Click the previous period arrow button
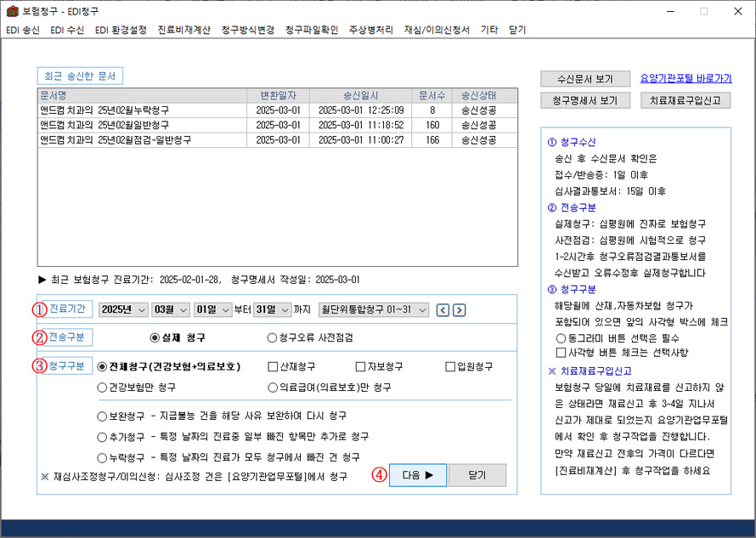This screenshot has height=538, width=756. click(x=443, y=310)
